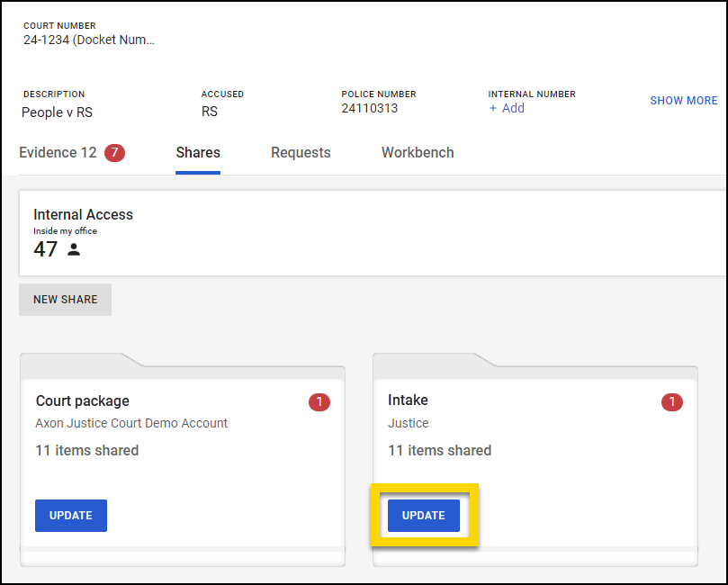Viewport: 728px width, 585px height.
Task: Click the description People v RS
Action: (x=57, y=112)
